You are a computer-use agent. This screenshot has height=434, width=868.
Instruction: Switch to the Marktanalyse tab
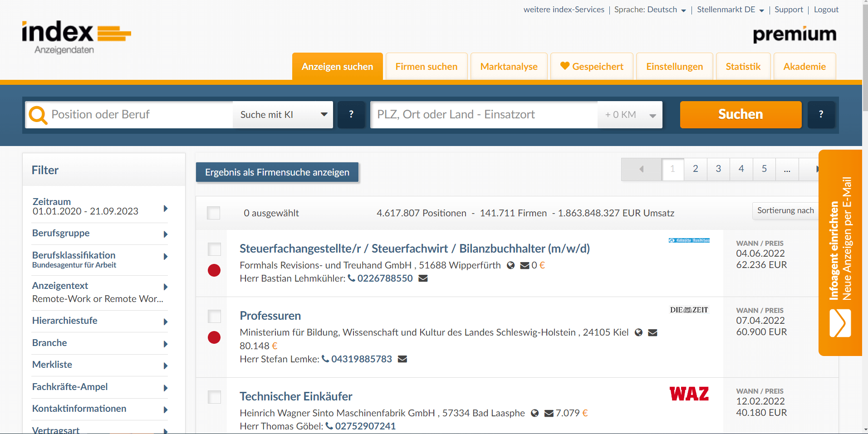(x=508, y=66)
